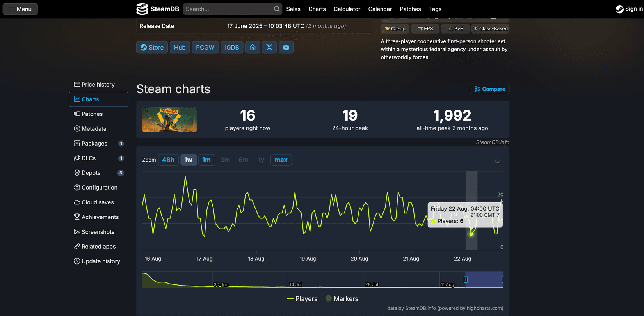The width and height of the screenshot is (644, 316).
Task: Open the hamburger Menu
Action: (20, 9)
